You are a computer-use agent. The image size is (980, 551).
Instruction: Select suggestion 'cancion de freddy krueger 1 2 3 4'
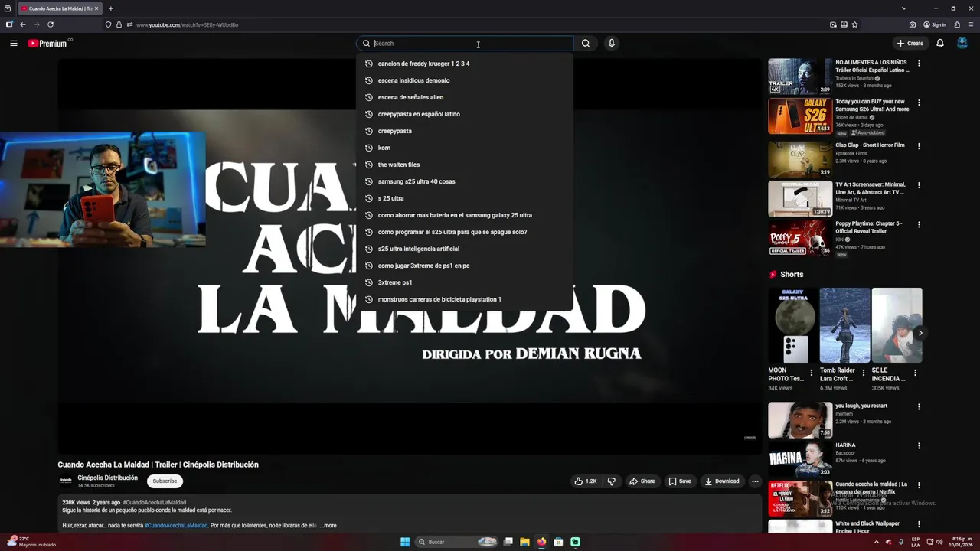coord(465,64)
